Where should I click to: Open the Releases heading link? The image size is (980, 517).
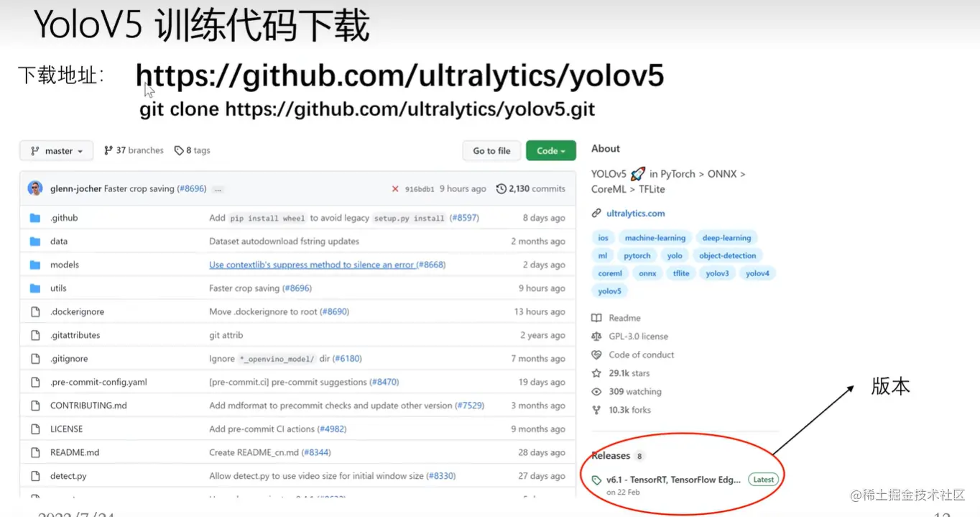(611, 456)
